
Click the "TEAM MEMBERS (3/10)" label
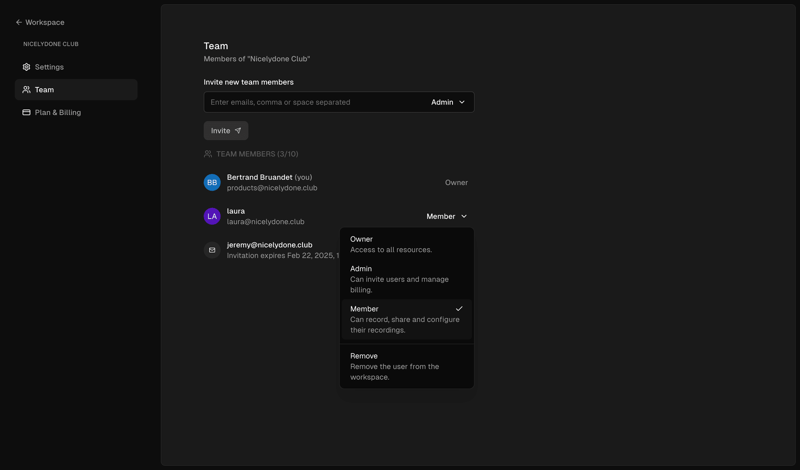coord(257,154)
